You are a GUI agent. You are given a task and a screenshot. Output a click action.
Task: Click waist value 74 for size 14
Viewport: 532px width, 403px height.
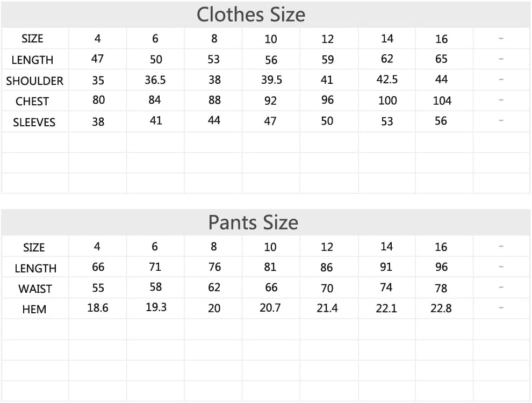(386, 287)
